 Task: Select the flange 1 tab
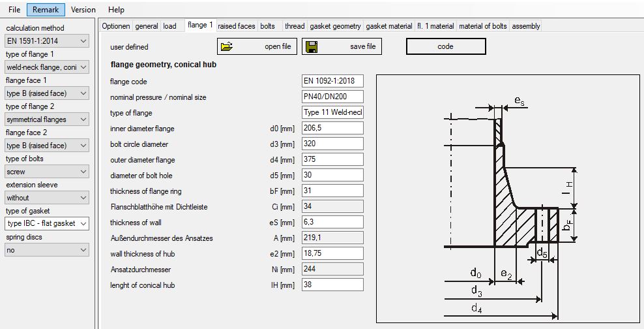(x=200, y=25)
